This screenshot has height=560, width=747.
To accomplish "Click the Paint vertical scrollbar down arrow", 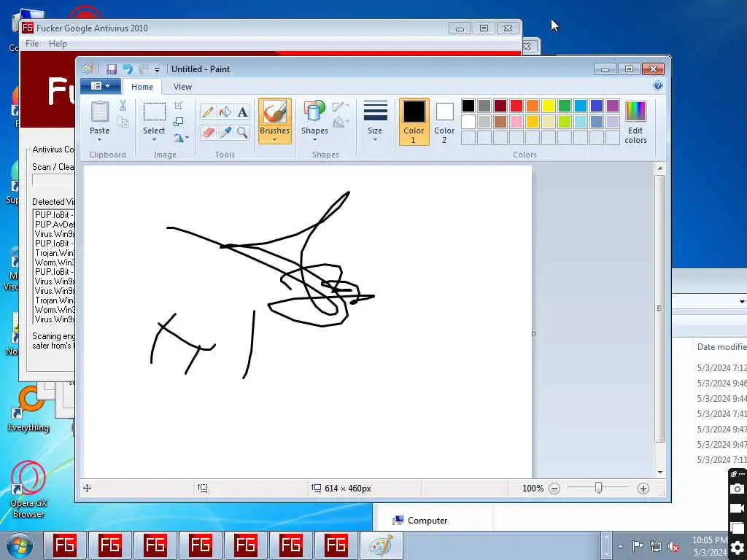I will pos(659,472).
